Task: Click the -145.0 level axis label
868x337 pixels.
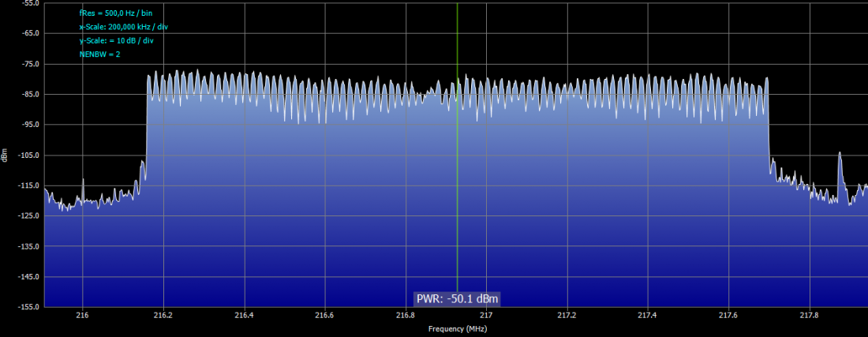Action: [29, 277]
